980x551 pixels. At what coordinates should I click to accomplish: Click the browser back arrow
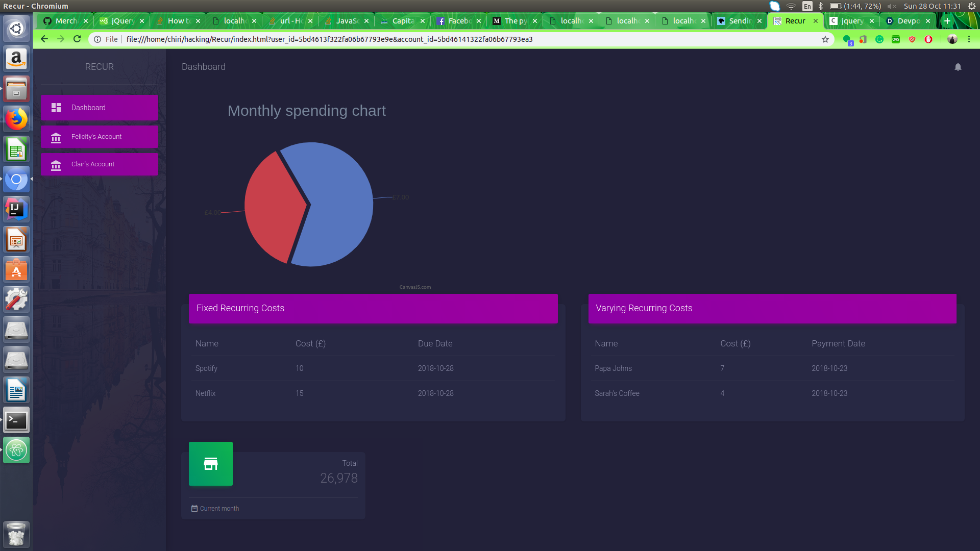coord(44,39)
